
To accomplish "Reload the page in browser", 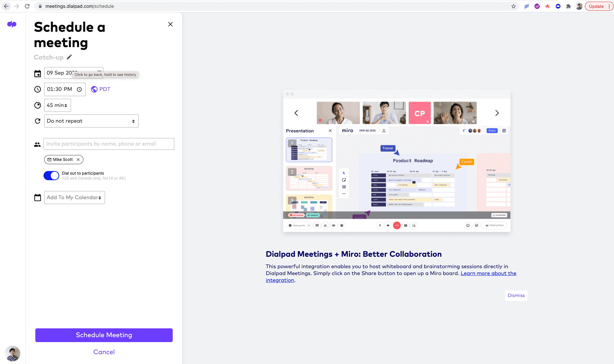I will point(27,6).
